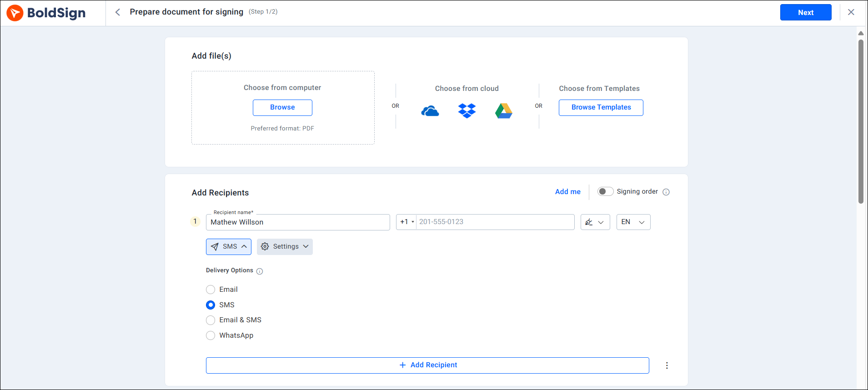Close the prepare document page
Screen dimensions: 868x390
pos(851,12)
